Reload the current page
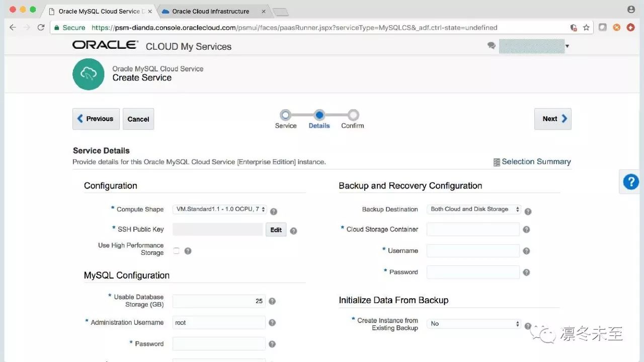 tap(41, 28)
